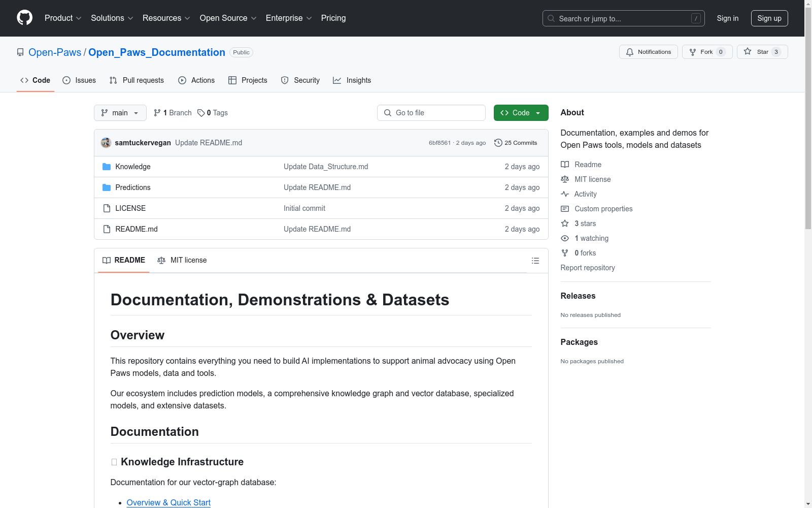Click the Sign in link

coord(728,18)
